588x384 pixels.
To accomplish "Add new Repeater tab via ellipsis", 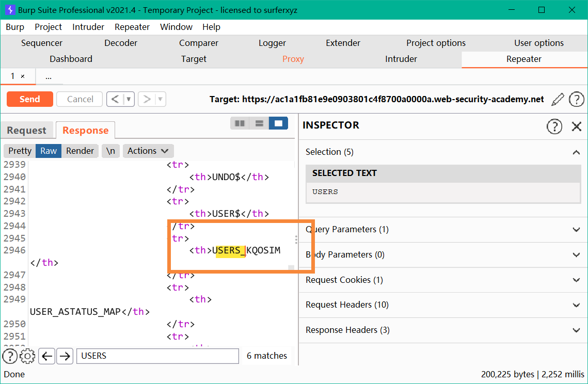I will pyautogui.click(x=49, y=77).
